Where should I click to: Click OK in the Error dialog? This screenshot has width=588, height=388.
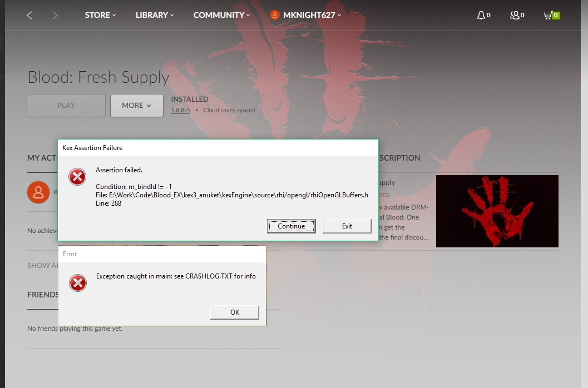(x=235, y=312)
